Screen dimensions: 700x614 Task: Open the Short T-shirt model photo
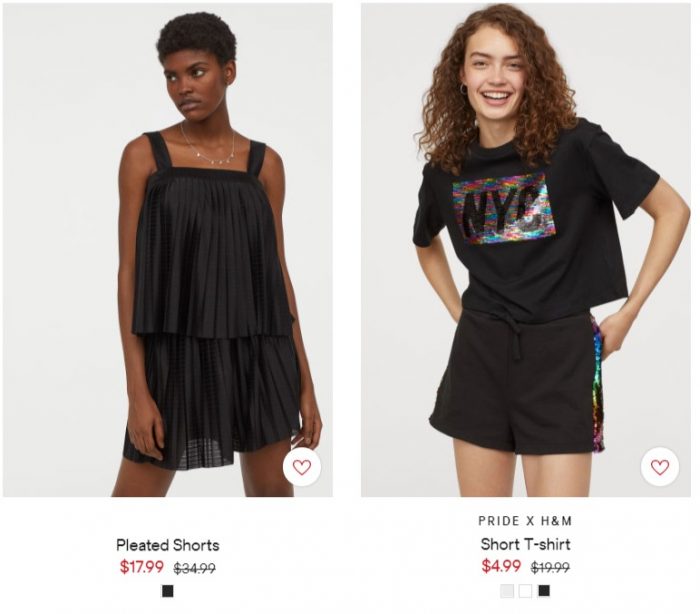(525, 250)
